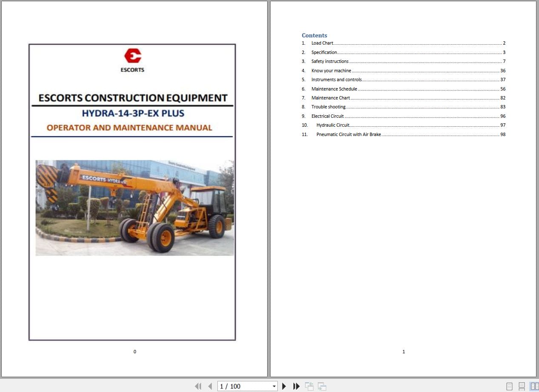Go to the next page
The width and height of the screenshot is (539, 392).
pos(284,386)
